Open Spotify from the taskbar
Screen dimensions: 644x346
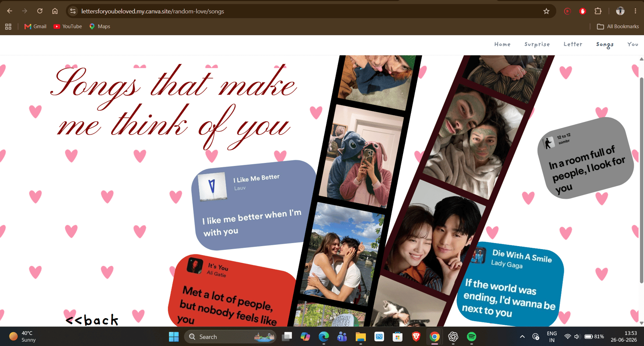[471, 337]
